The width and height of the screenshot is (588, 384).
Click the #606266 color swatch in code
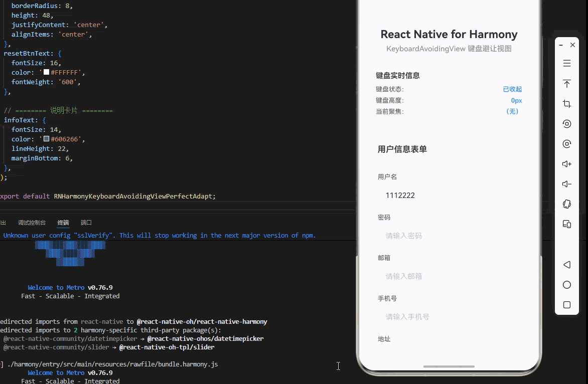pyautogui.click(x=47, y=139)
